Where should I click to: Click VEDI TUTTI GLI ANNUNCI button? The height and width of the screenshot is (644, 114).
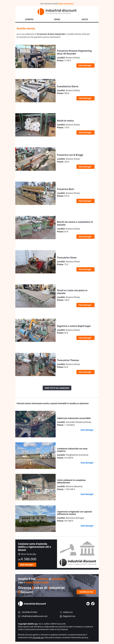tap(57, 388)
